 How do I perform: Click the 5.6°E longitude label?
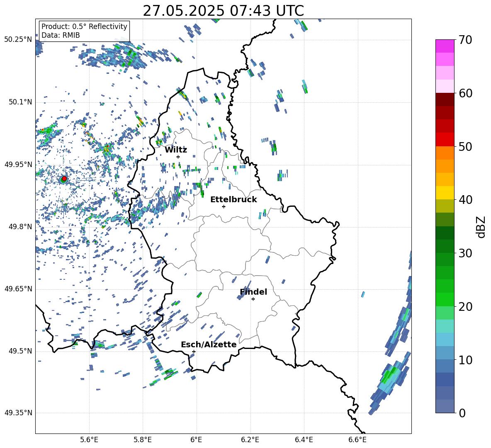point(89,440)
